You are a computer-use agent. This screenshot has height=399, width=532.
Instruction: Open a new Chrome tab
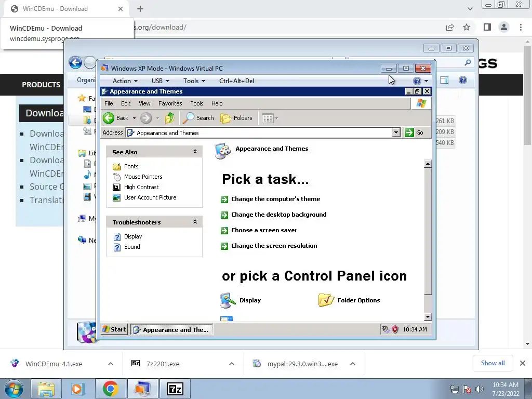click(140, 9)
